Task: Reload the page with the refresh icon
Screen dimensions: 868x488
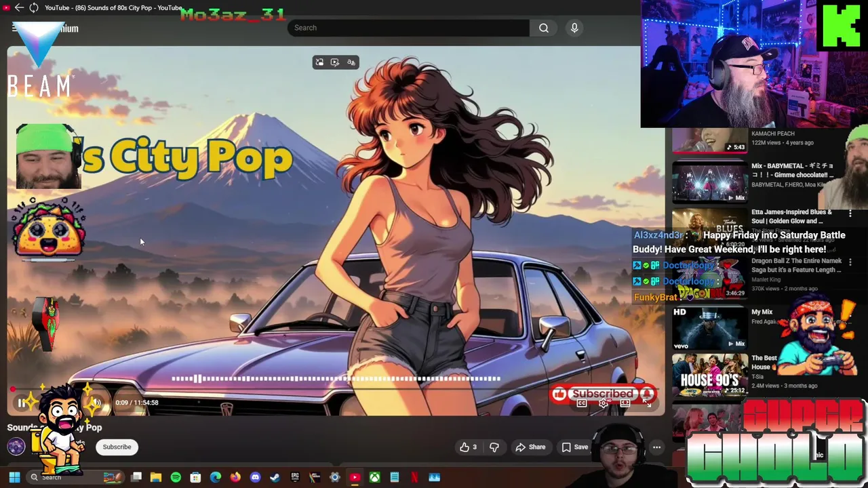Action: point(33,8)
